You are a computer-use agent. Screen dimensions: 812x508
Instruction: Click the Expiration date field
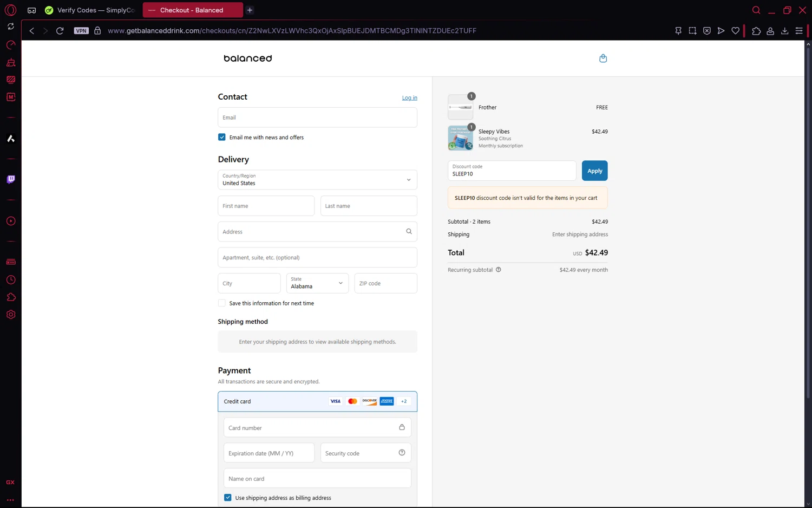[269, 453]
